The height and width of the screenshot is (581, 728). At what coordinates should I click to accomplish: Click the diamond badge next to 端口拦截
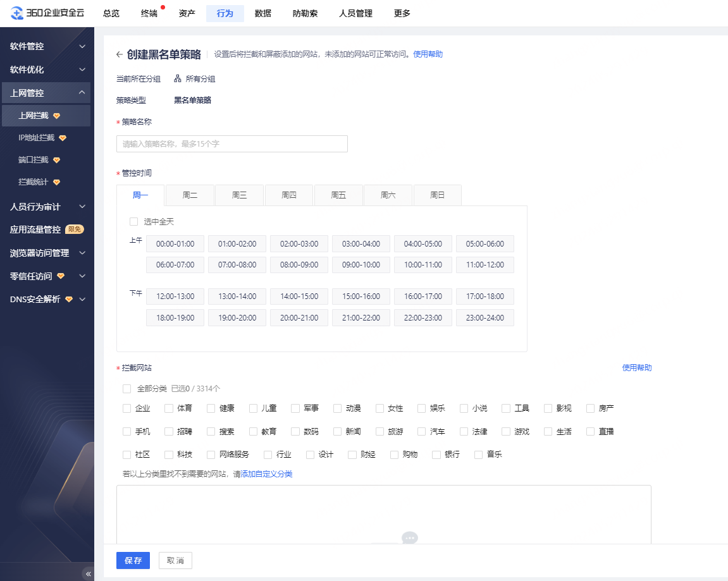57,160
